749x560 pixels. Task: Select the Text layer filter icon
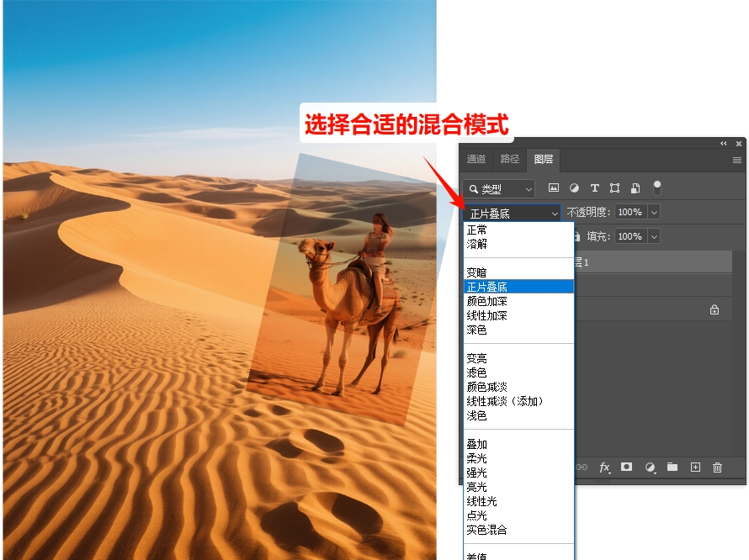click(595, 188)
